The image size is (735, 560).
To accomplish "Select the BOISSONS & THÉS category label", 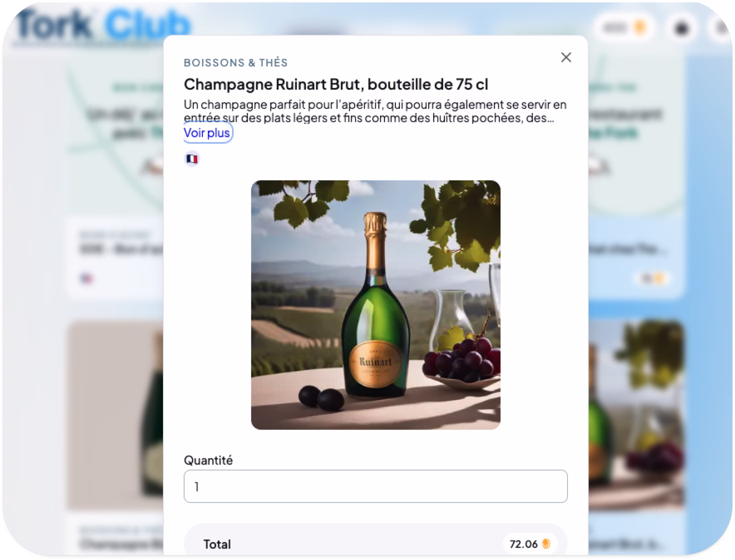I will pyautogui.click(x=235, y=63).
